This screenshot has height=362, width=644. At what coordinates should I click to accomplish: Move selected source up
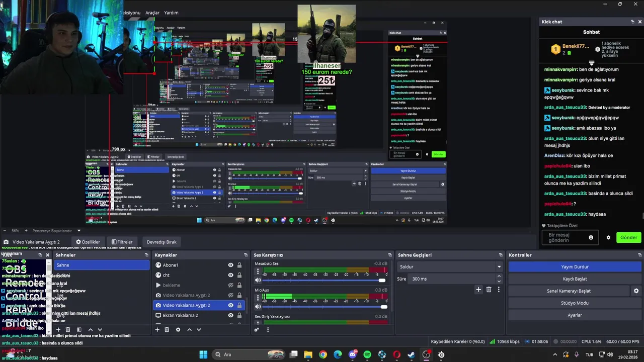pos(189,330)
